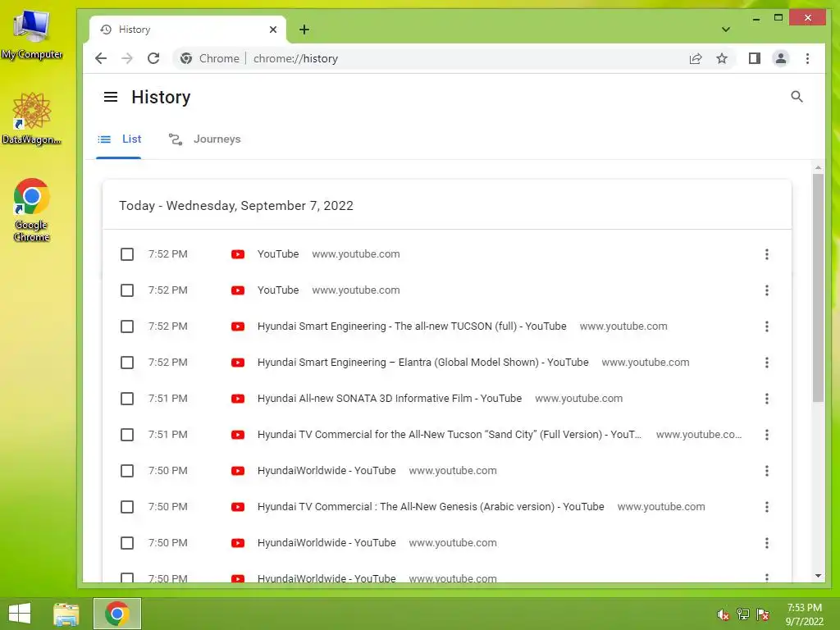Search history using the magnifier icon
840x630 pixels.
[797, 97]
